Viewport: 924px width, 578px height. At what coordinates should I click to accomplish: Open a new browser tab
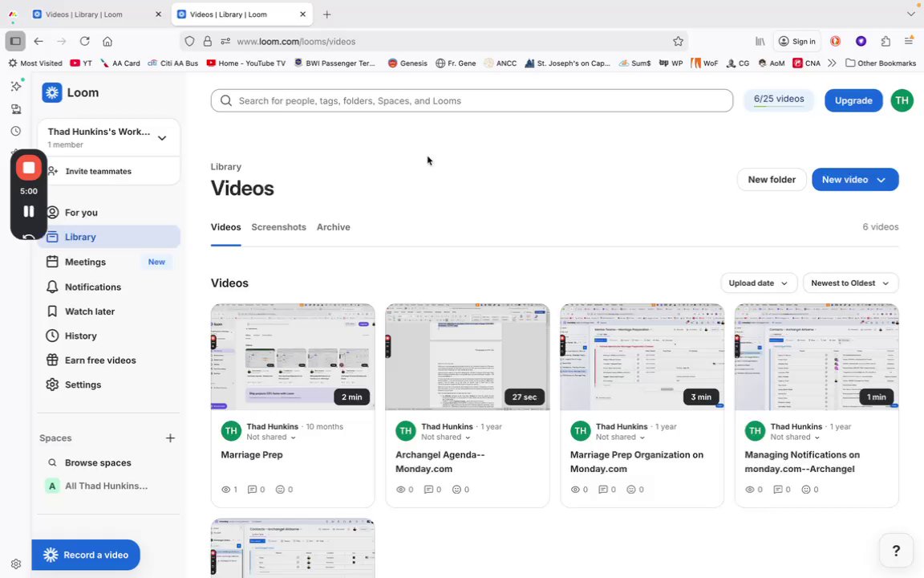click(327, 14)
